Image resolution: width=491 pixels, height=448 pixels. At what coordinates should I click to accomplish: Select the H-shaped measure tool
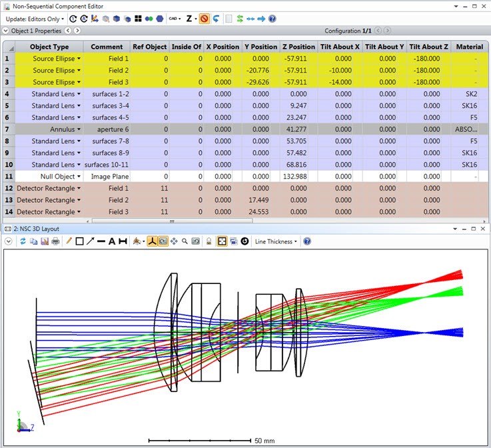pyautogui.click(x=123, y=241)
